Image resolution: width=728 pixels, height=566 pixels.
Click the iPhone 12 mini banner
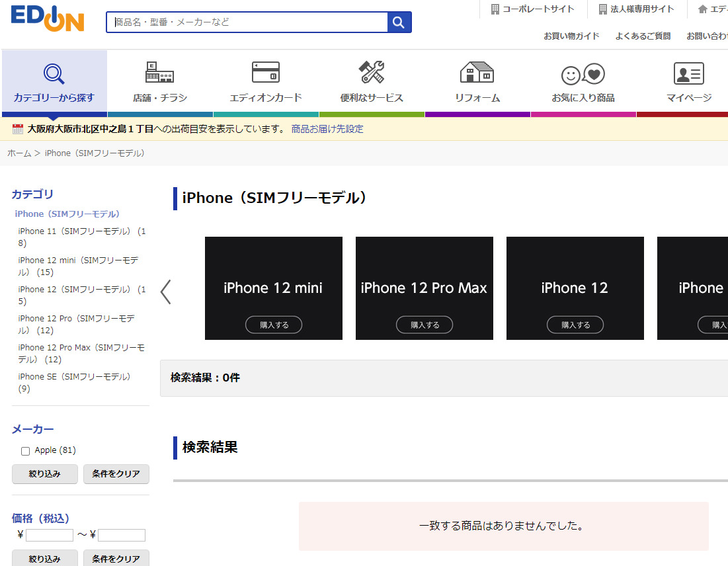[x=273, y=281]
